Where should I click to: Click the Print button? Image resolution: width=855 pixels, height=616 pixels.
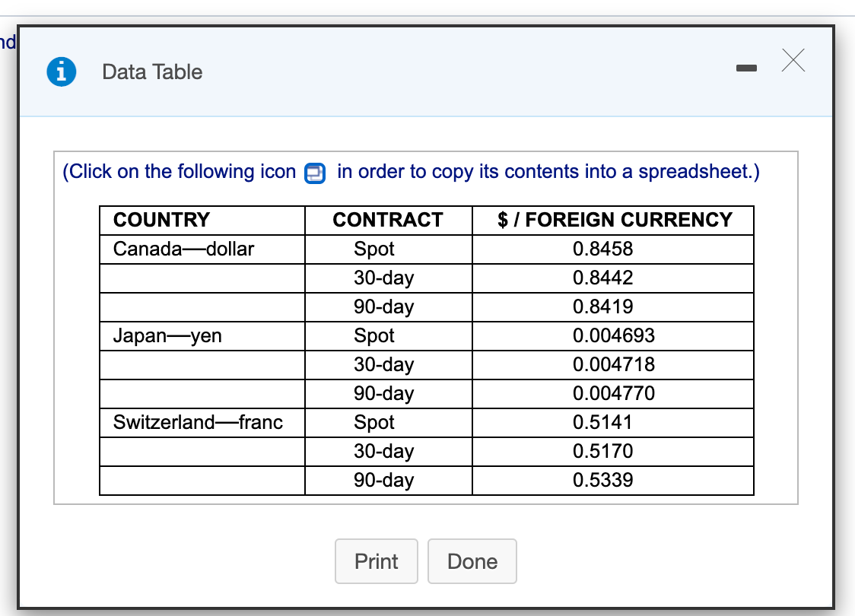coord(377,561)
